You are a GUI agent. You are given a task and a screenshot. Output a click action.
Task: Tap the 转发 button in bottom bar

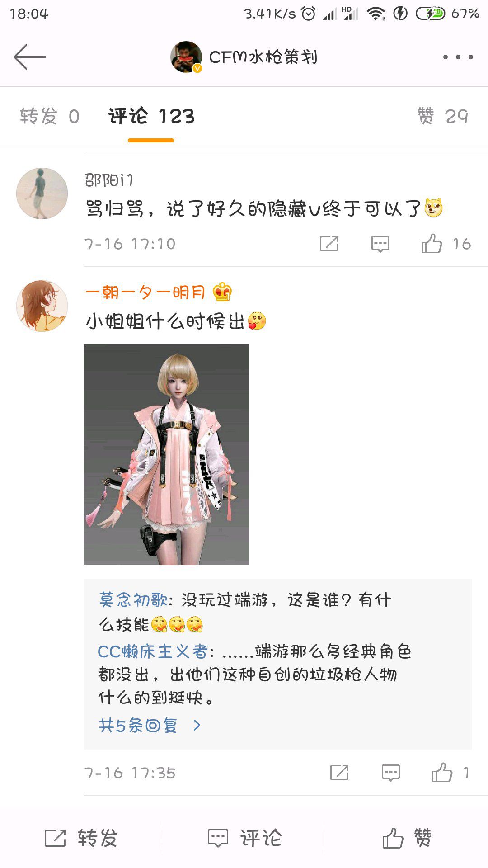(x=81, y=838)
